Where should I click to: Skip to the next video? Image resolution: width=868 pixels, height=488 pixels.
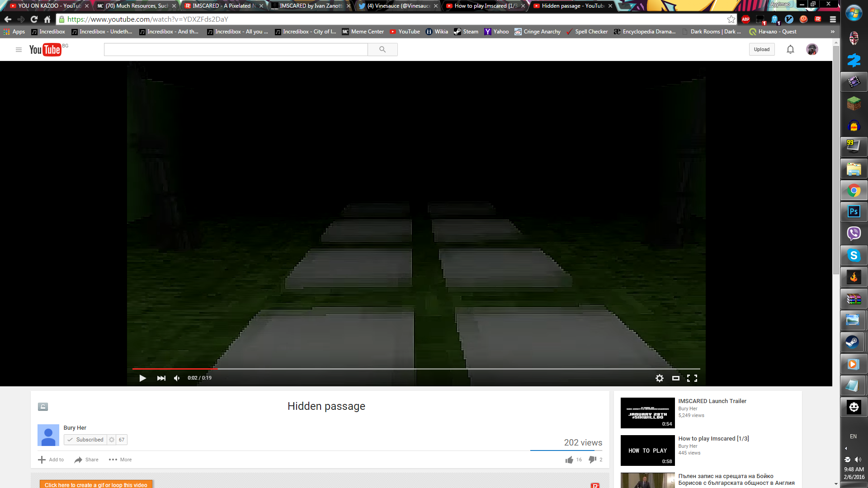pos(161,378)
